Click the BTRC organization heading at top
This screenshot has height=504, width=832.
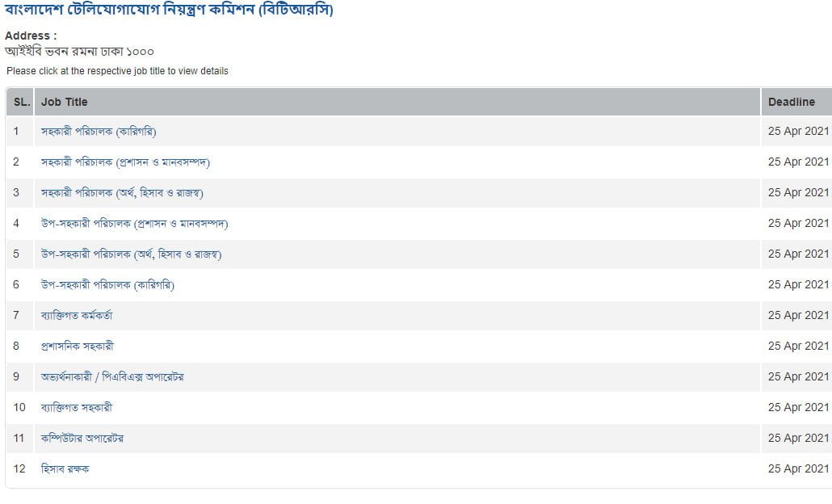coord(169,10)
